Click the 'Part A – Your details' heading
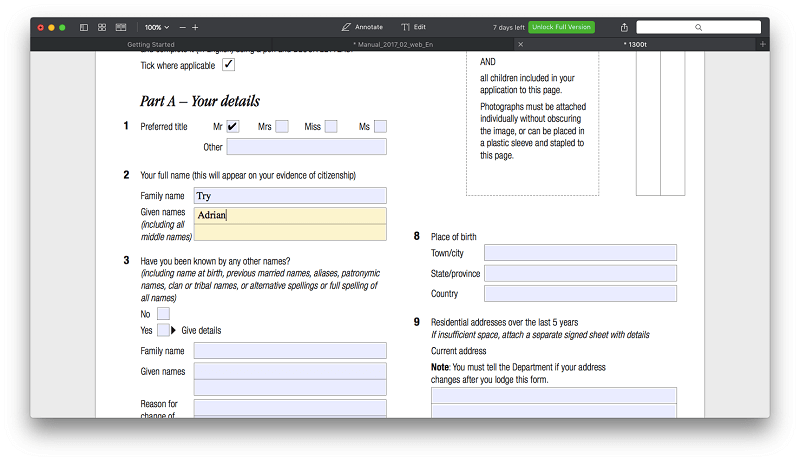The height and width of the screenshot is (461, 800). [200, 101]
